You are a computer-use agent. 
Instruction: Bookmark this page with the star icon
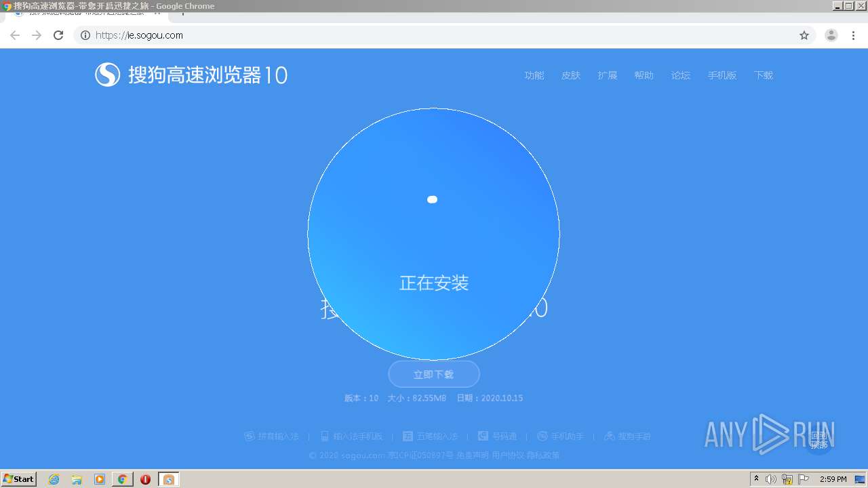pyautogui.click(x=804, y=35)
